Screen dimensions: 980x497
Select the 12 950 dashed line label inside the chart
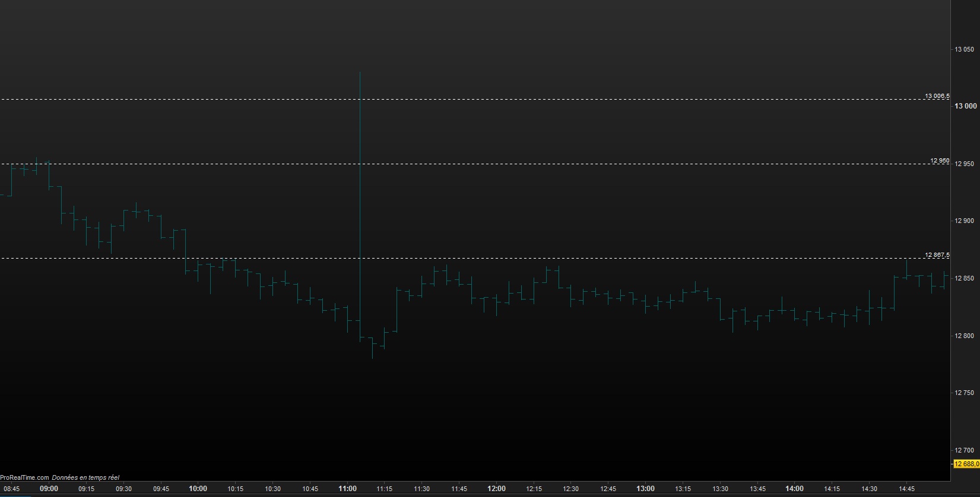pos(940,161)
